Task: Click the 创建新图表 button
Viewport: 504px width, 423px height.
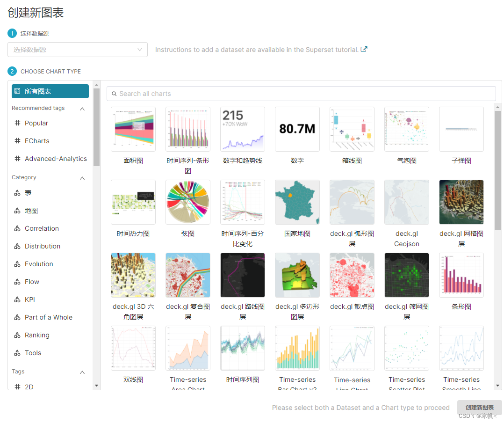Action: pyautogui.click(x=479, y=407)
